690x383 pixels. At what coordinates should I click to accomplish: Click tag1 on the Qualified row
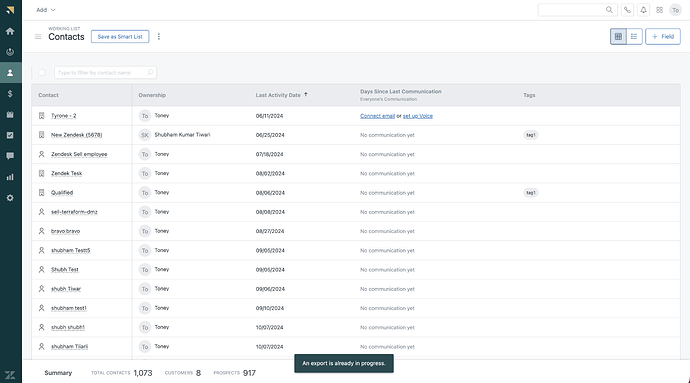click(x=531, y=192)
